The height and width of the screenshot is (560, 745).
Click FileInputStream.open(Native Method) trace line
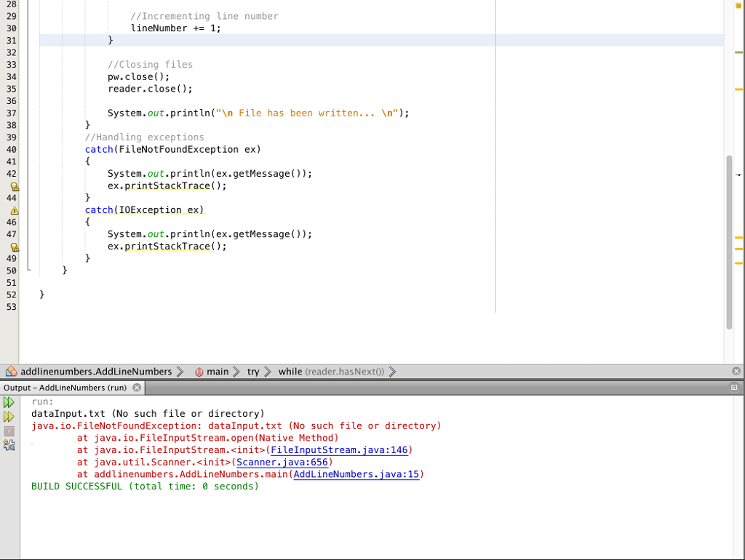[207, 438]
